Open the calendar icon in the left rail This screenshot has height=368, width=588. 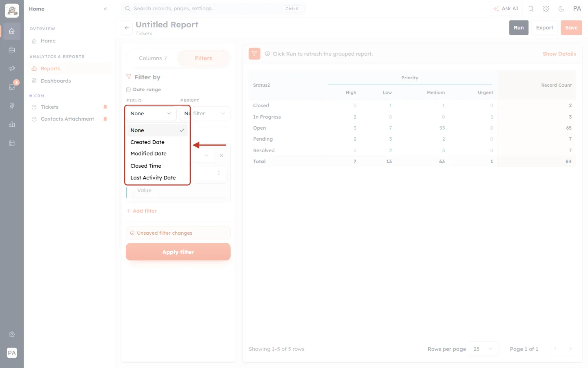coord(12,143)
